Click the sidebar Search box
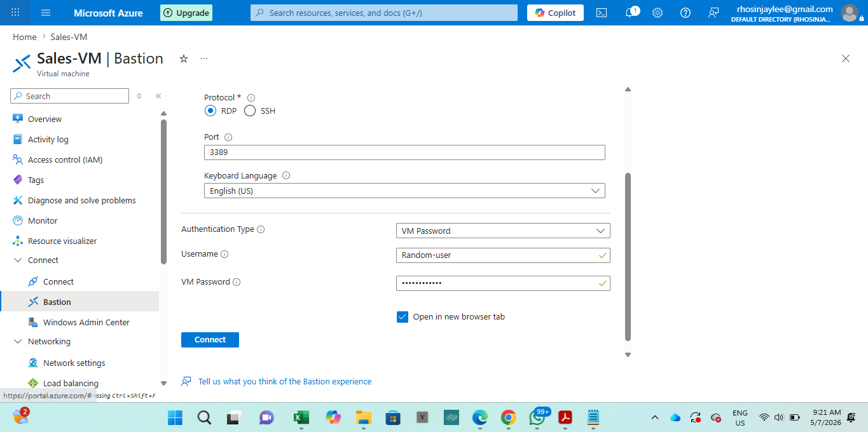 (x=70, y=96)
